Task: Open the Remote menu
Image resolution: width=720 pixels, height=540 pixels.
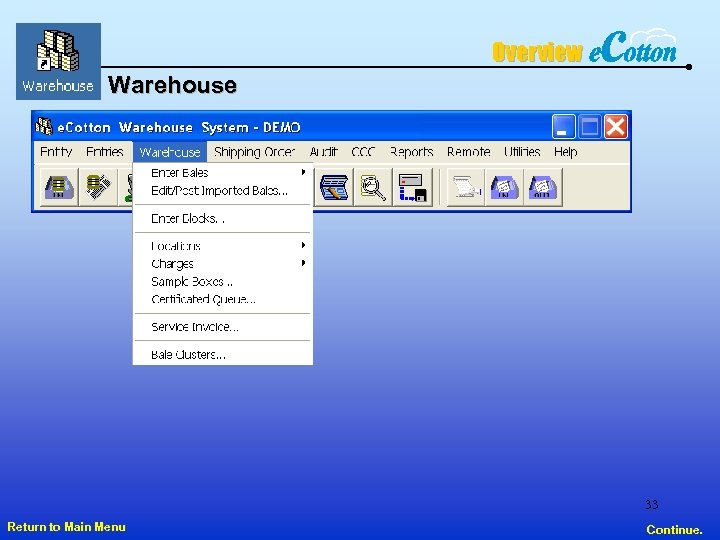Action: (x=468, y=152)
